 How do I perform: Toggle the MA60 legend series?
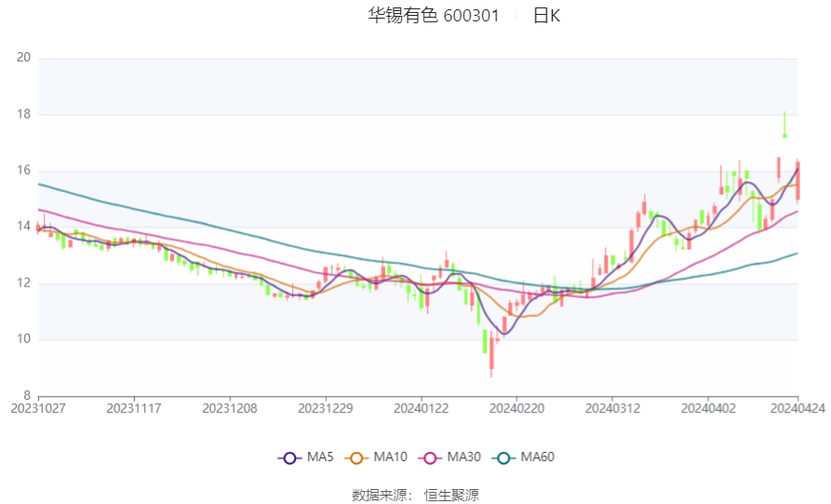(x=523, y=458)
